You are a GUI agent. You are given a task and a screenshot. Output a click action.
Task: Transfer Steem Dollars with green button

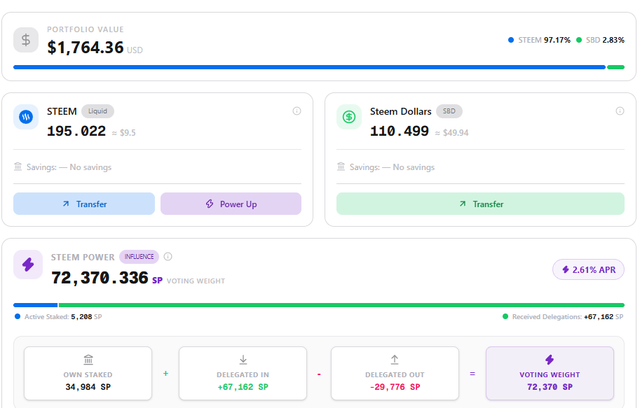[480, 204]
